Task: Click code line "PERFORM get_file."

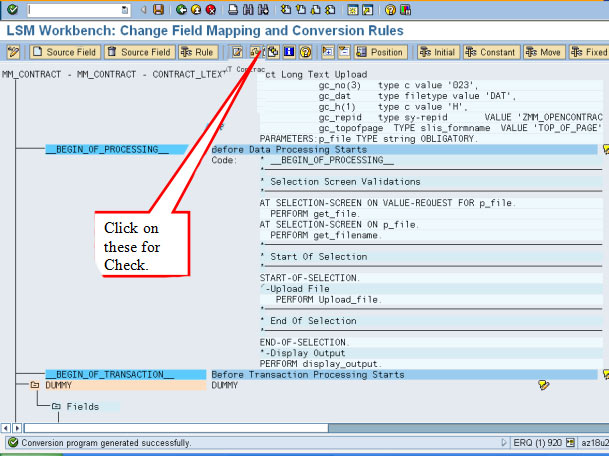Action: (315, 214)
